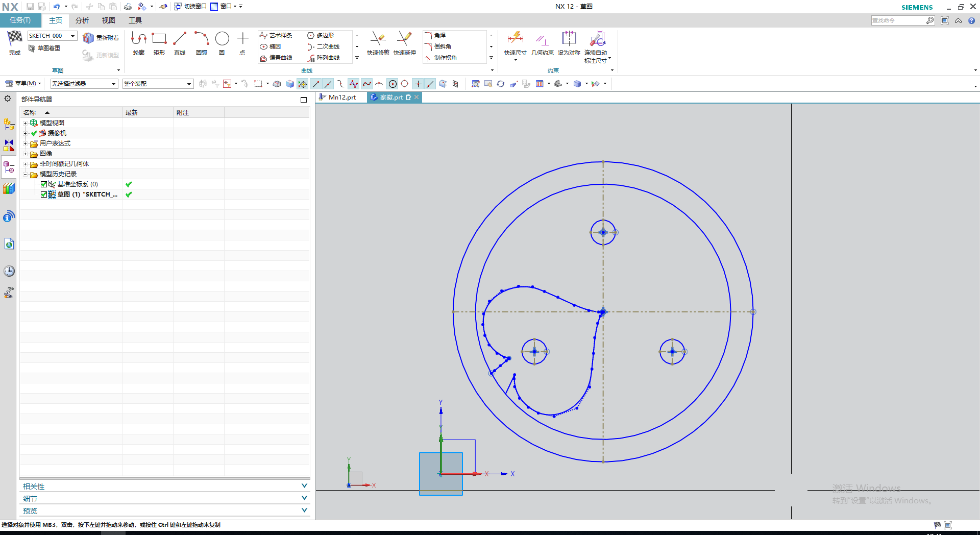Click the 切换窗口 (Switch Window) button
Viewport: 980px width, 535px height.
(x=190, y=7)
